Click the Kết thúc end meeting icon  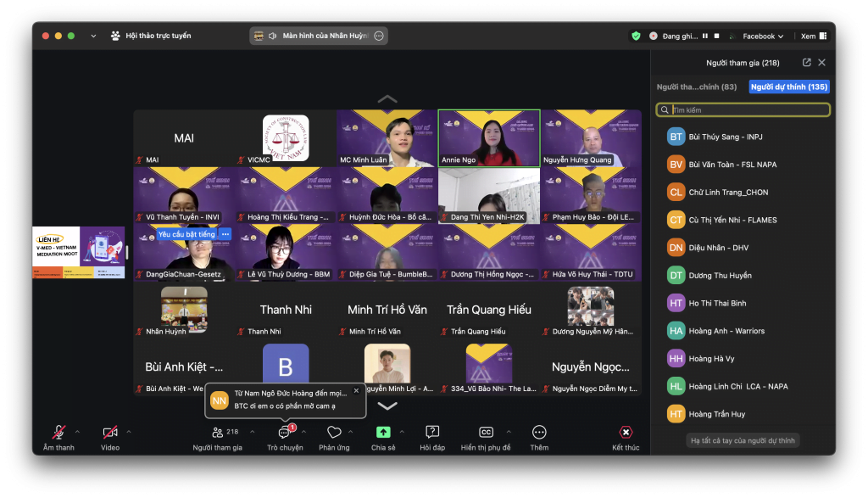tap(626, 433)
